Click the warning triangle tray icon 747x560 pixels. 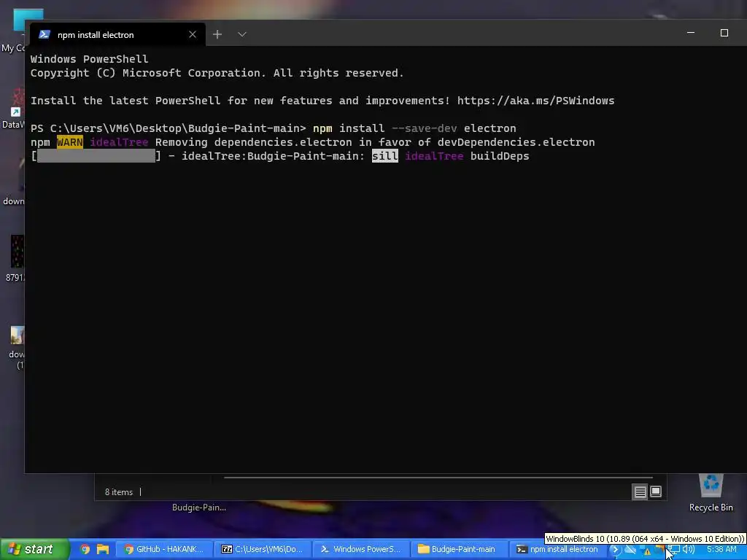tap(646, 551)
